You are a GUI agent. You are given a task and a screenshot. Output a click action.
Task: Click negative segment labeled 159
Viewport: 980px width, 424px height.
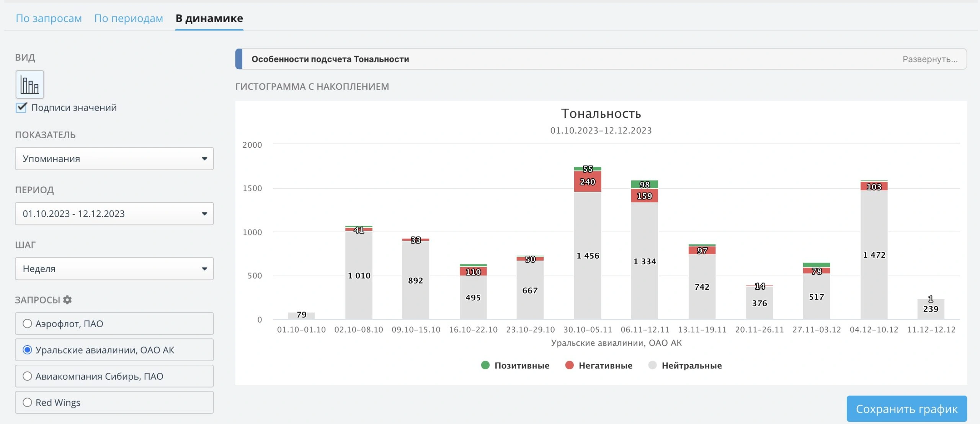645,196
